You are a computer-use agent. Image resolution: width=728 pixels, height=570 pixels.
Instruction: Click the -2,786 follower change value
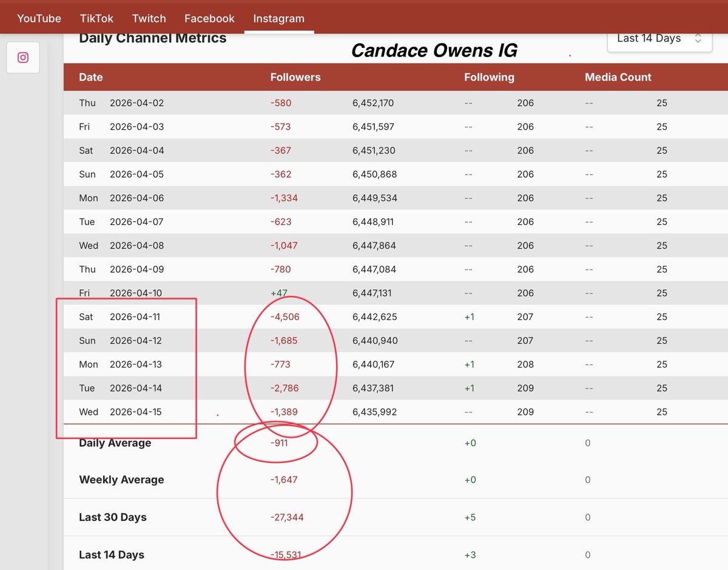coord(285,388)
